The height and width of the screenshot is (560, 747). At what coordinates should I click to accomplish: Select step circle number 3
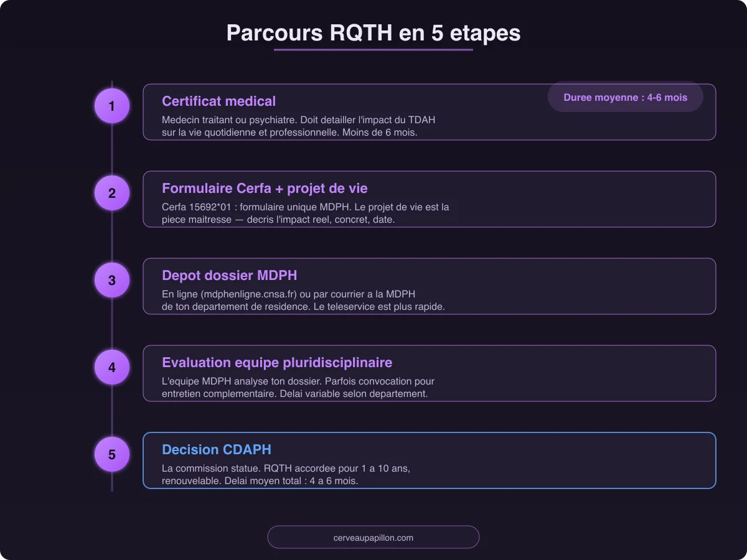[111, 280]
